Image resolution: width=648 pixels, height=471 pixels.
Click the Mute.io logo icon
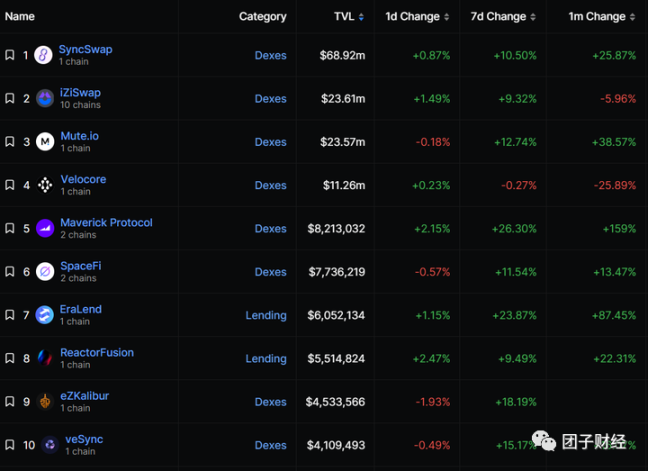pyautogui.click(x=45, y=142)
